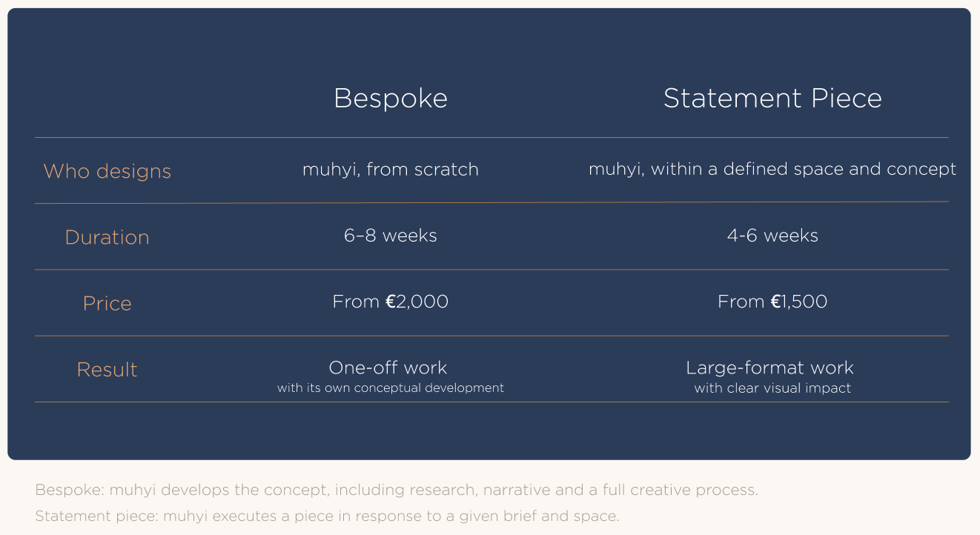Click the Statement piece footnote sentence
980x535 pixels.
(x=327, y=516)
